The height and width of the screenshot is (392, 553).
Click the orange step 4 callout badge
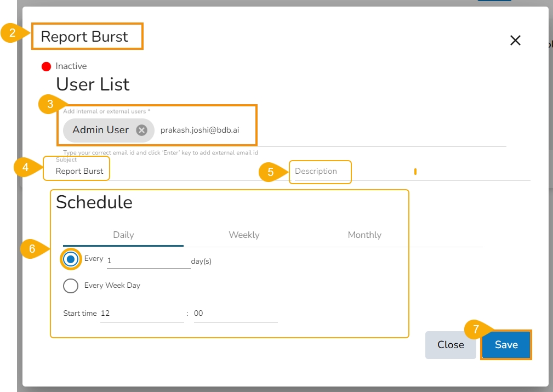pyautogui.click(x=25, y=168)
